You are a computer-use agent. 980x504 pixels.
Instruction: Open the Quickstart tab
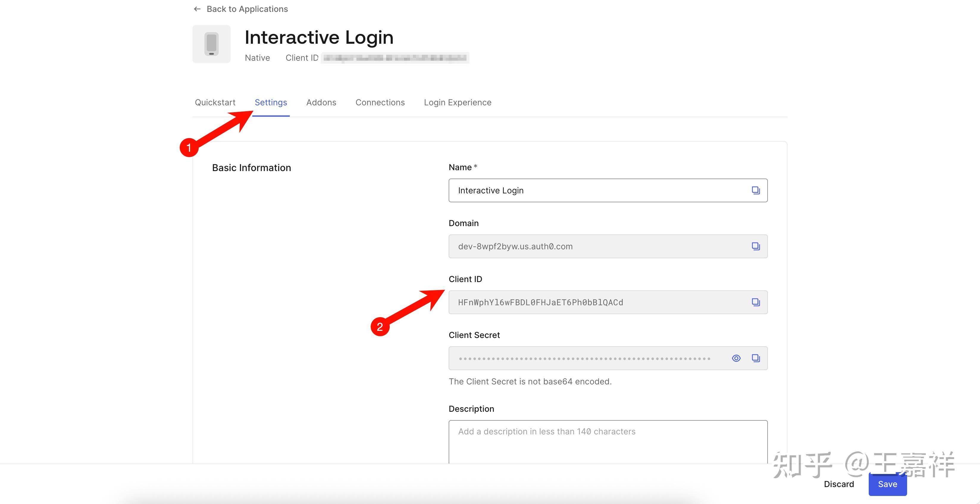[x=215, y=102]
